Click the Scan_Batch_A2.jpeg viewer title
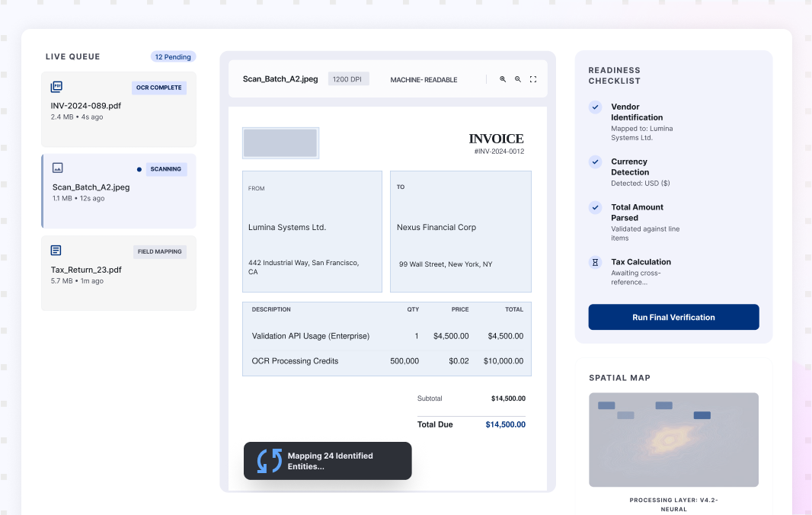The width and height of the screenshot is (812, 515). click(280, 78)
